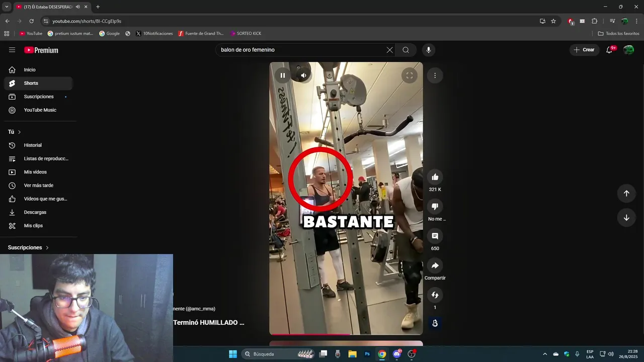Show hidden system tray icons
644x362 pixels.
click(544, 354)
